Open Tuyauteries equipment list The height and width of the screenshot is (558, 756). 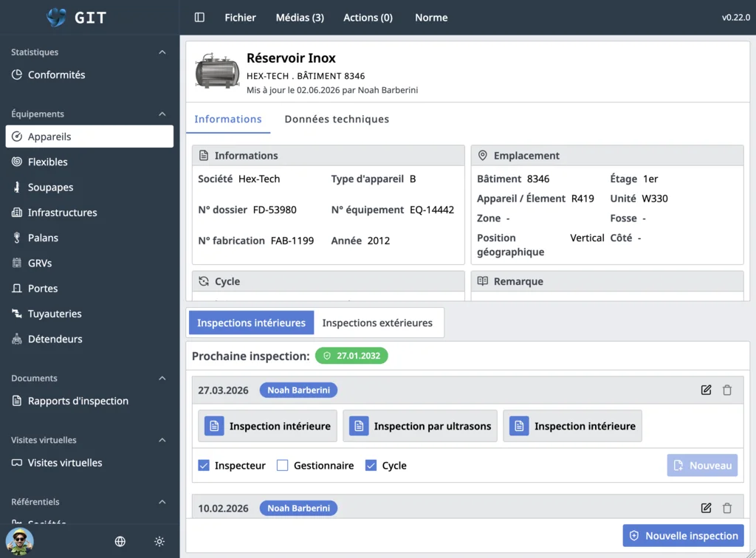pos(89,314)
